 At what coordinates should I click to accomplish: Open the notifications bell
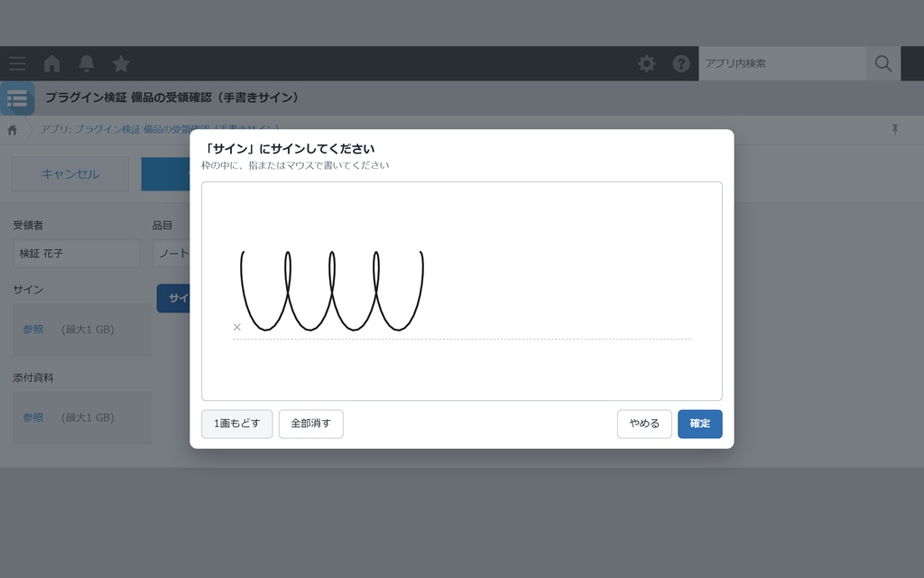(x=87, y=64)
